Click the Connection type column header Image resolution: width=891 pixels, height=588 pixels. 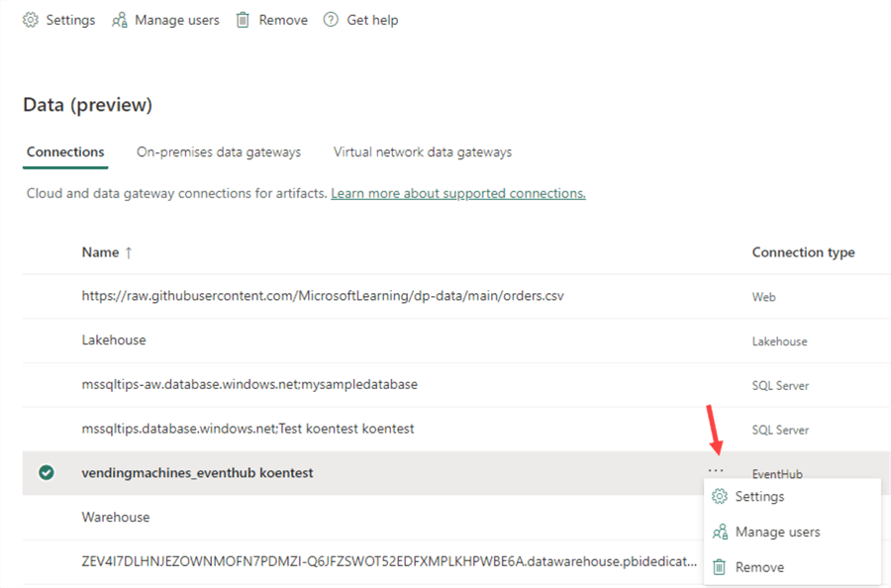tap(803, 252)
